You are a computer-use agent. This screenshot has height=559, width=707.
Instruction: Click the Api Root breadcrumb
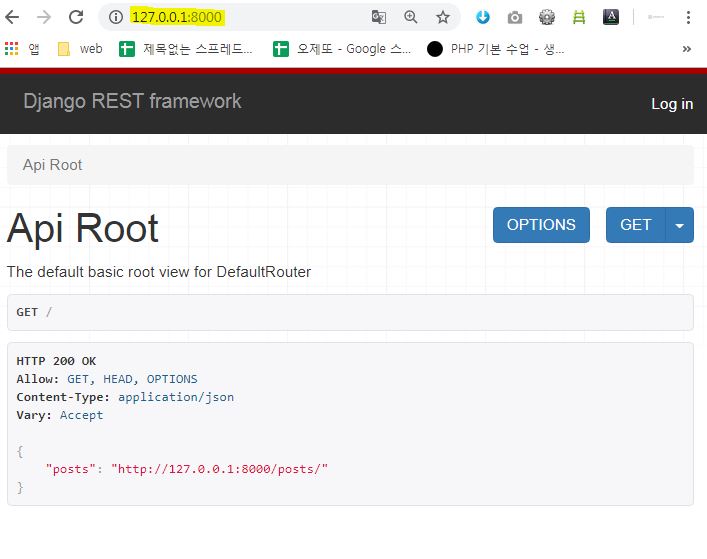52,165
